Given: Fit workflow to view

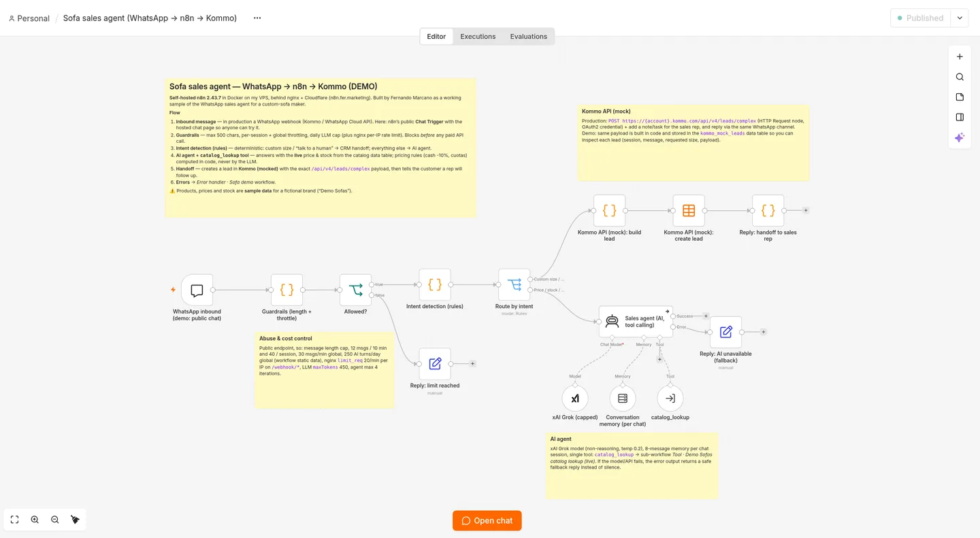Looking at the screenshot, I should tap(15, 520).
